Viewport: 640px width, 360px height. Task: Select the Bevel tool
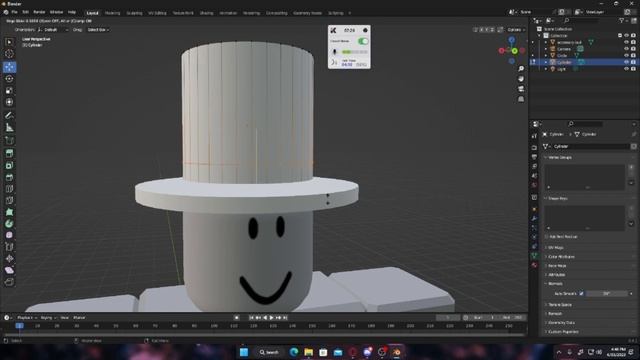coord(9,177)
